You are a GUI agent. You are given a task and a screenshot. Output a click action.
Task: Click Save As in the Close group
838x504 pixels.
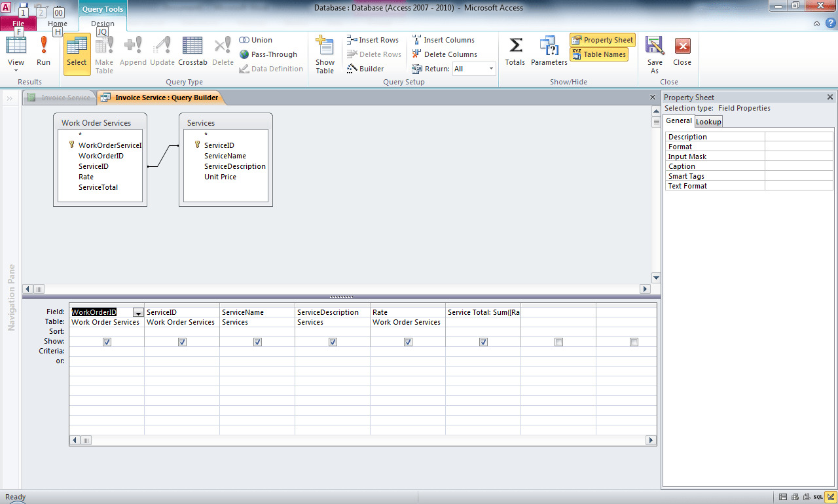(655, 54)
